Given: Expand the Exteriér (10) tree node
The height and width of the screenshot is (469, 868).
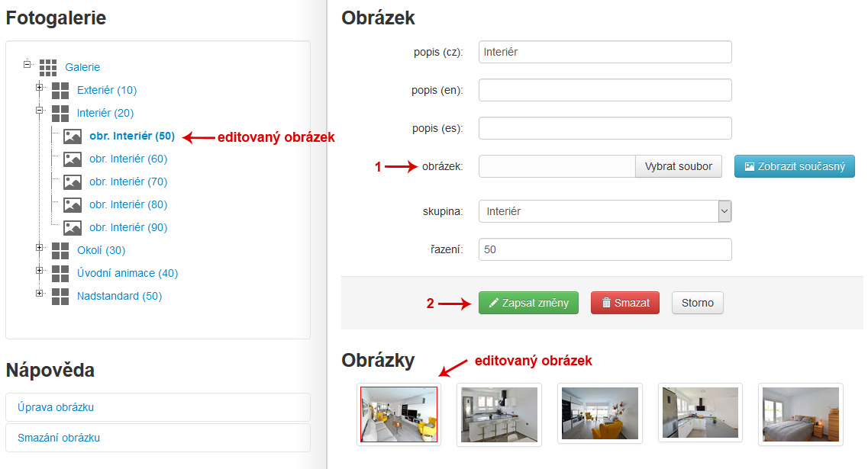Looking at the screenshot, I should pos(40,88).
